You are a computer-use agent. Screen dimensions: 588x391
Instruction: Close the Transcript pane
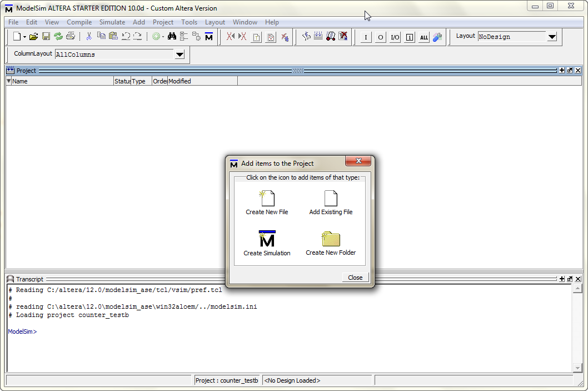coord(578,279)
